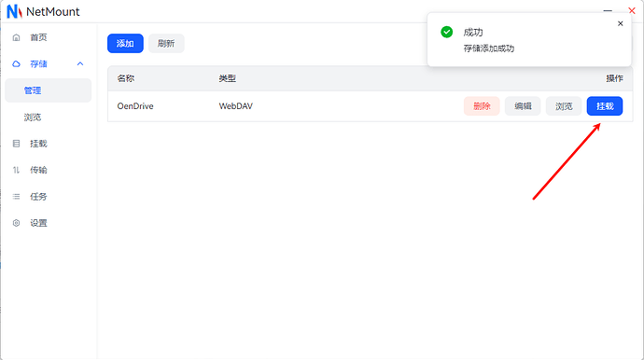Click the 名称 column header
Screen dimensions: 644x360
coord(126,78)
